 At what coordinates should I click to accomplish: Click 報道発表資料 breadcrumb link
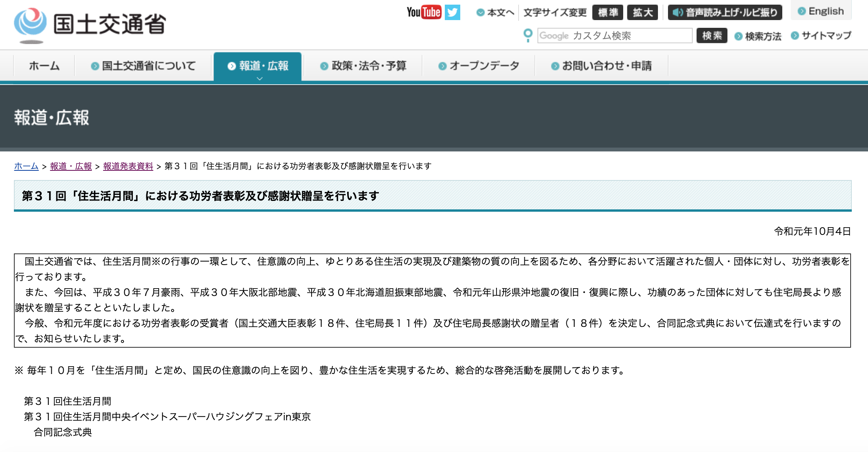[128, 166]
